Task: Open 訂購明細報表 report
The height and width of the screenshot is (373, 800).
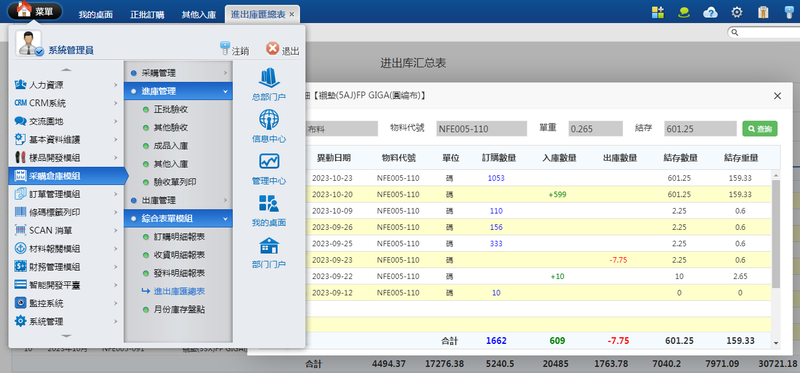Action: tap(180, 237)
